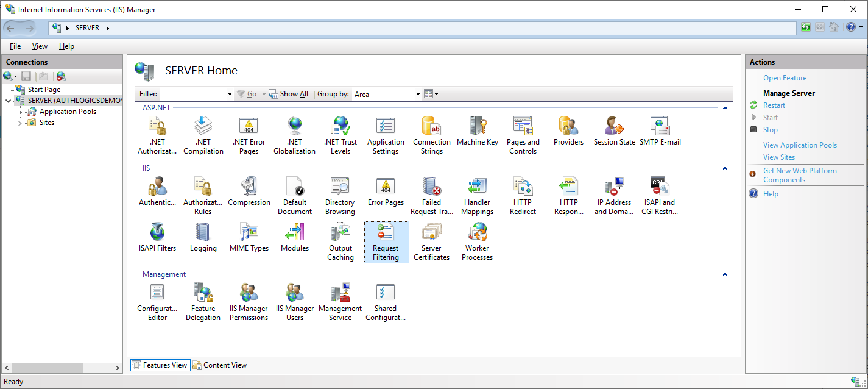The image size is (868, 389).
Task: Open IP Address and Domain Restrictions
Action: pos(614,196)
